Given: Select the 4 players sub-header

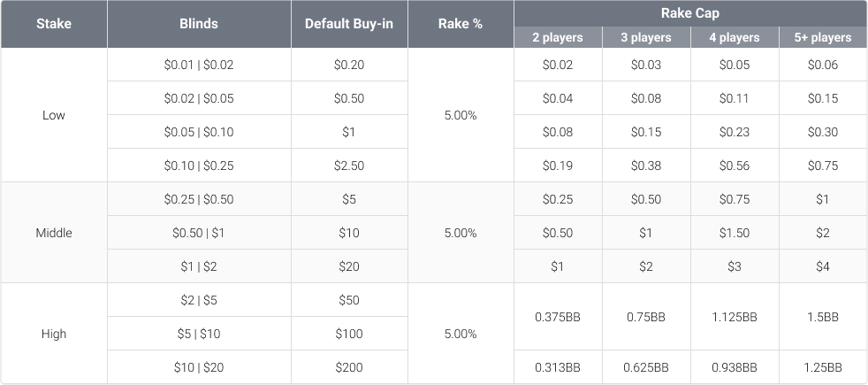Looking at the screenshot, I should click(735, 37).
